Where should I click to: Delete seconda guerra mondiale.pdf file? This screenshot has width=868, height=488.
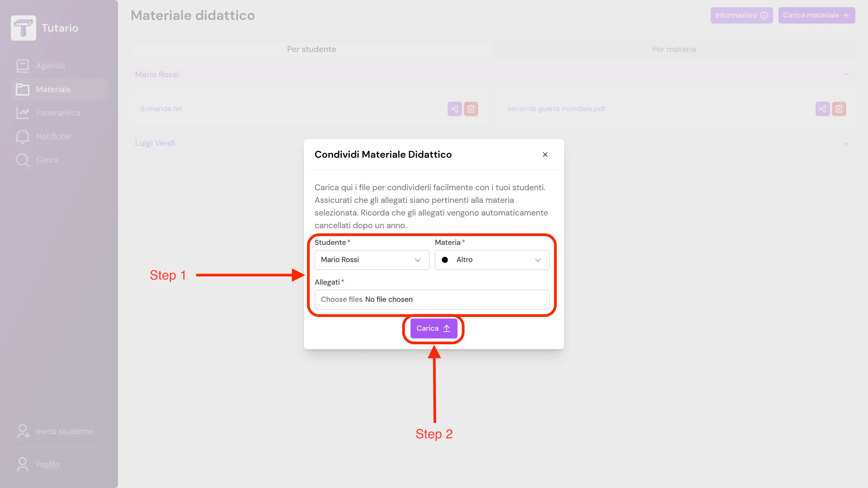pos(839,109)
